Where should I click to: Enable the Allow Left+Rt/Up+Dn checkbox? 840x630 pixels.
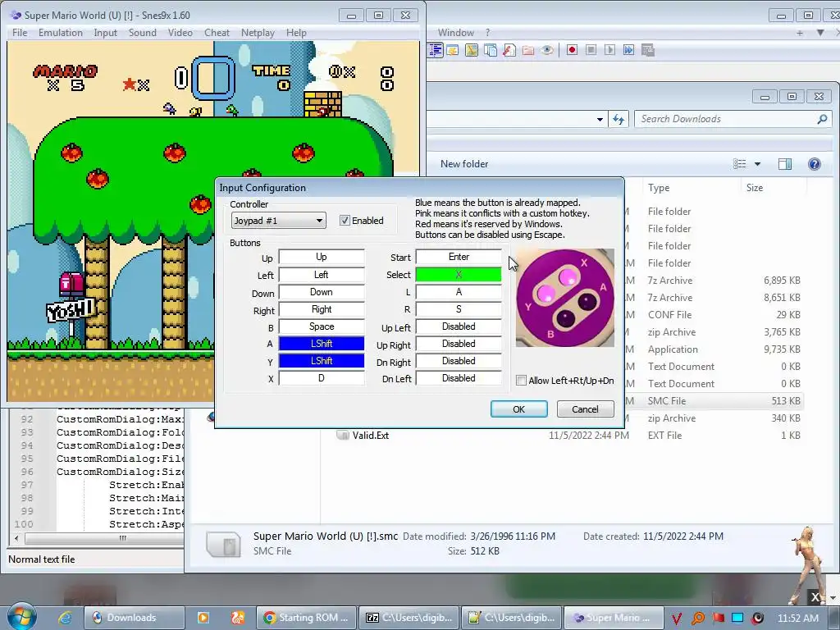click(x=521, y=381)
